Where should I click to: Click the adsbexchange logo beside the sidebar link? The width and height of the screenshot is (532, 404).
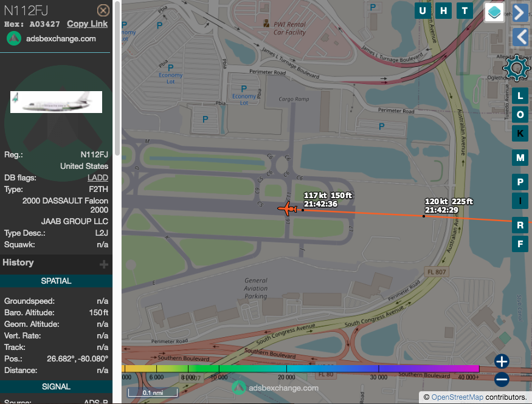[14, 39]
